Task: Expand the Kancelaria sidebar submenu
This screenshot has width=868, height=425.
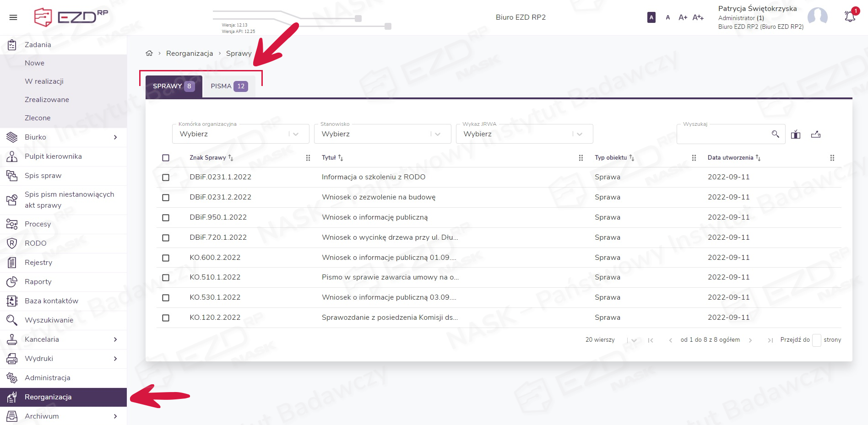Action: pyautogui.click(x=115, y=339)
